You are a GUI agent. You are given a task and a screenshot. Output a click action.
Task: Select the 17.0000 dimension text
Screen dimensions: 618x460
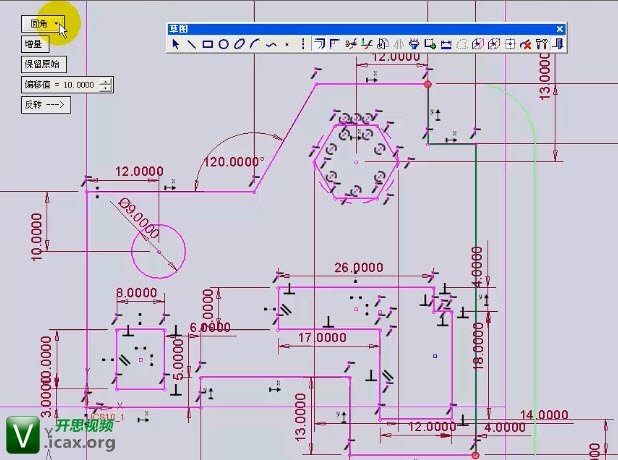tap(322, 338)
